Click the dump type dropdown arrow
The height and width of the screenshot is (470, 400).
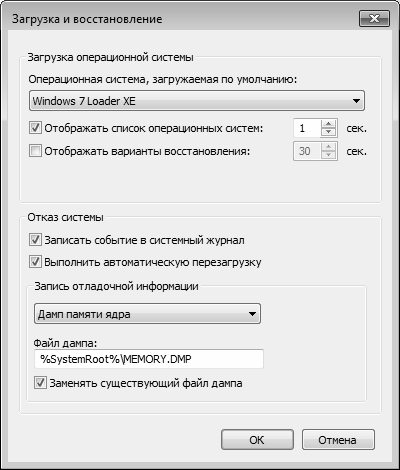pyautogui.click(x=252, y=314)
